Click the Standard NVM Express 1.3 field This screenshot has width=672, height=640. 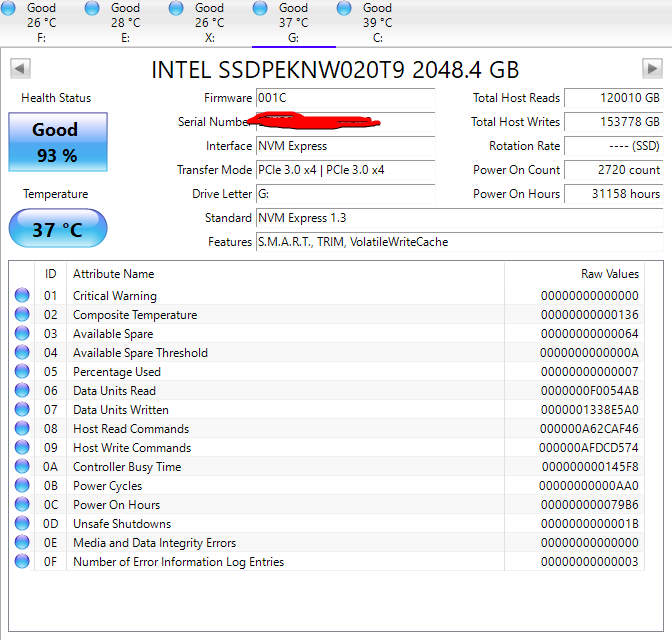tap(459, 218)
